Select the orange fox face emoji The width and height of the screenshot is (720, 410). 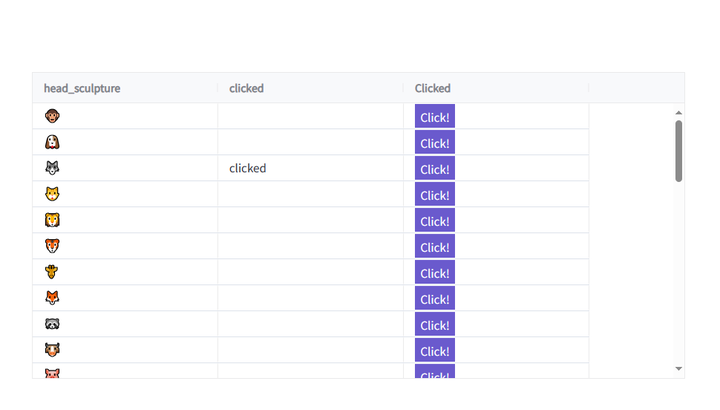point(52,298)
